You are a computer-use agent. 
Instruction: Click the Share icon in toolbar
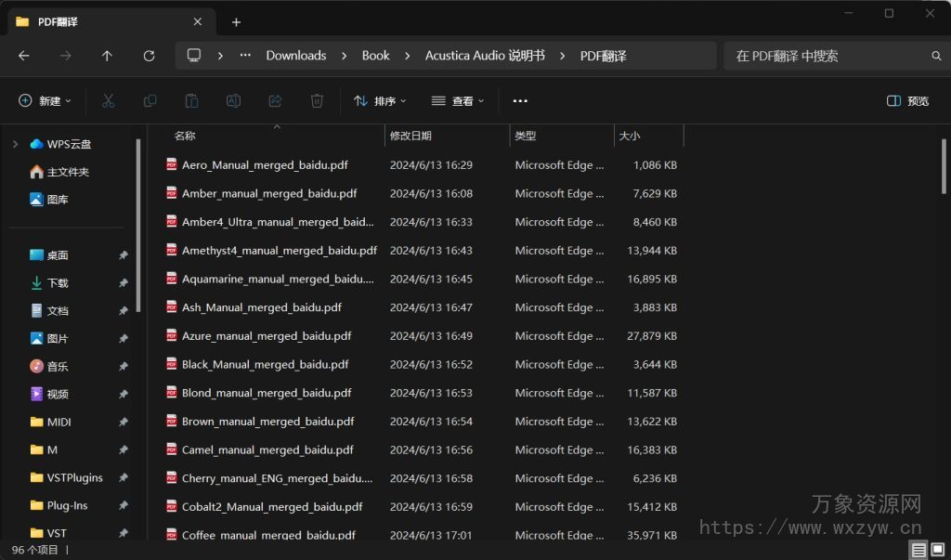(275, 100)
